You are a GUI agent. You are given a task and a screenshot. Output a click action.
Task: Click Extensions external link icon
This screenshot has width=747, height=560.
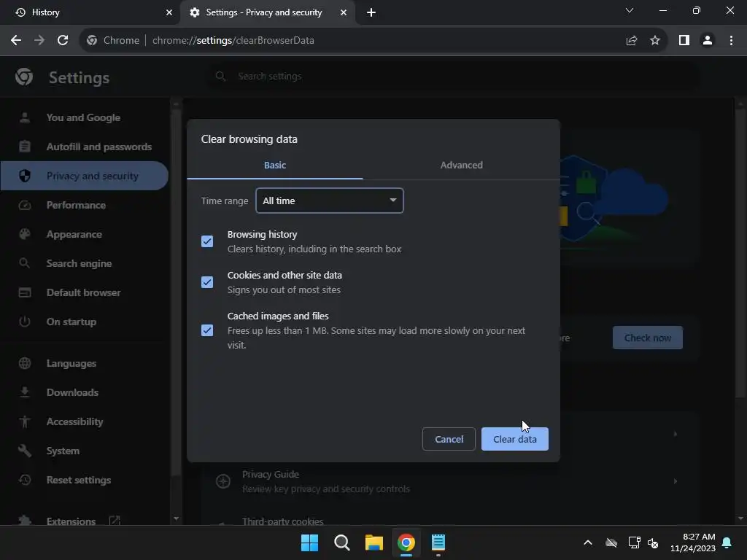point(115,521)
